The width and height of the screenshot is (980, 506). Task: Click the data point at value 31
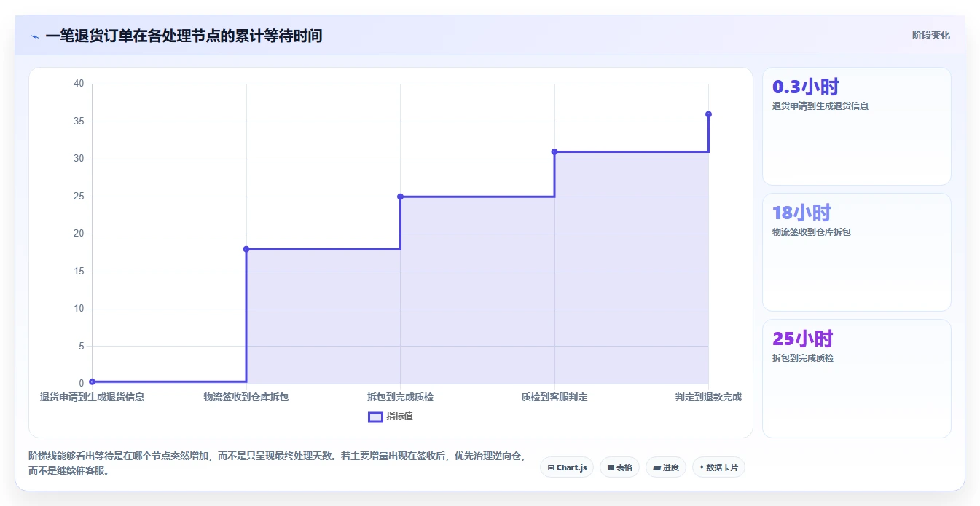554,151
